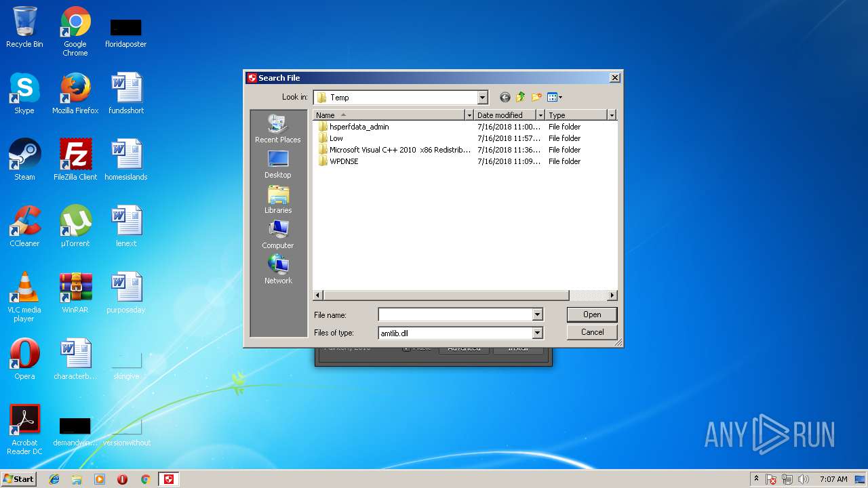
Task: Expand the File name dropdown
Action: 537,314
